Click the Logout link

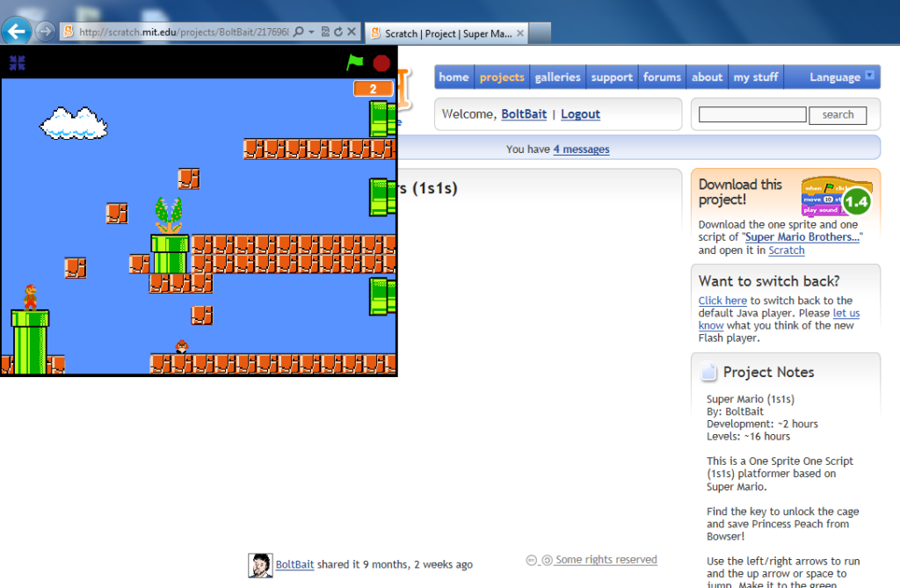coord(580,114)
